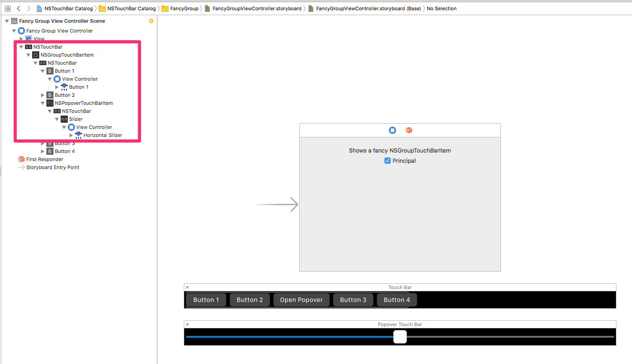Click the blue view controller icon in scene header
Screen dimensions: 632x364
pos(392,130)
